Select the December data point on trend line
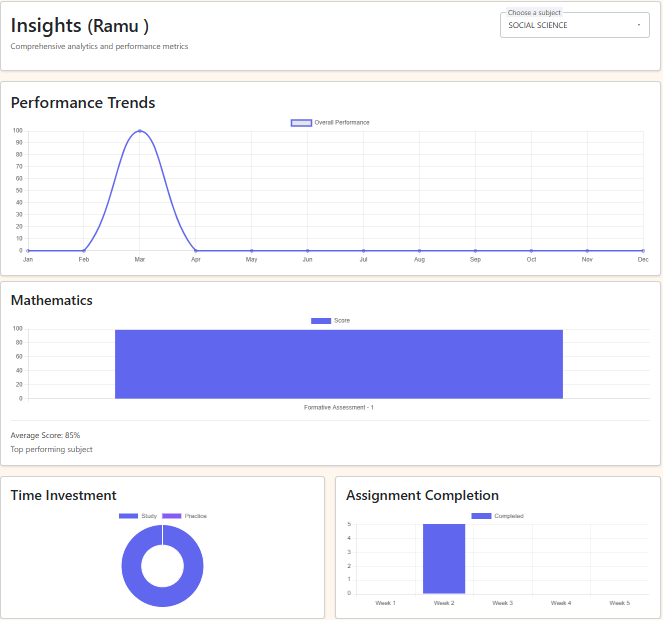The height and width of the screenshot is (620, 663). click(643, 250)
